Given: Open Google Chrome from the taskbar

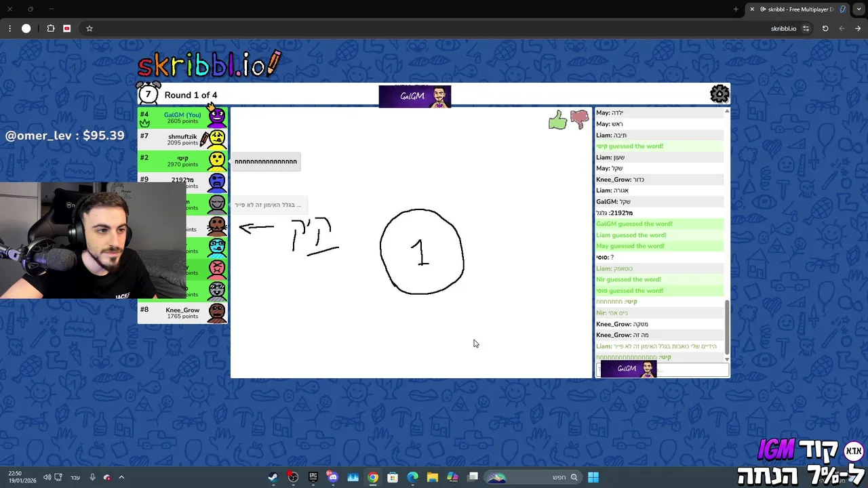Looking at the screenshot, I should [x=373, y=477].
